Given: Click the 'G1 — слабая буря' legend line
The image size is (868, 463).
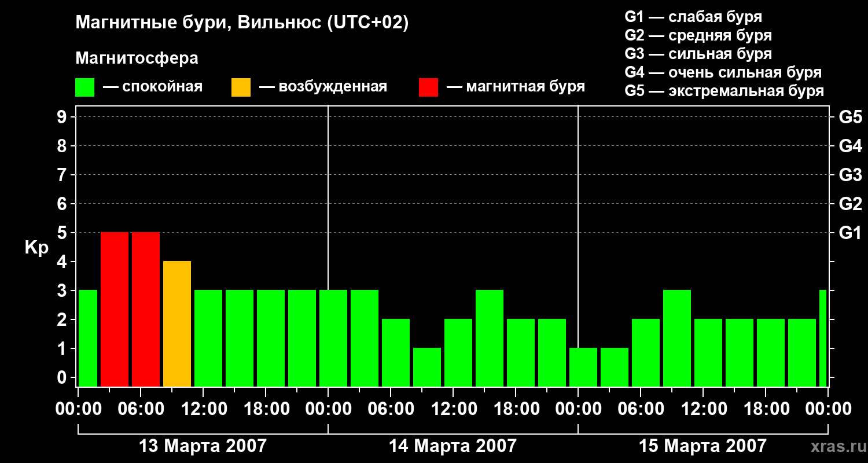Looking at the screenshot, I should point(693,16).
